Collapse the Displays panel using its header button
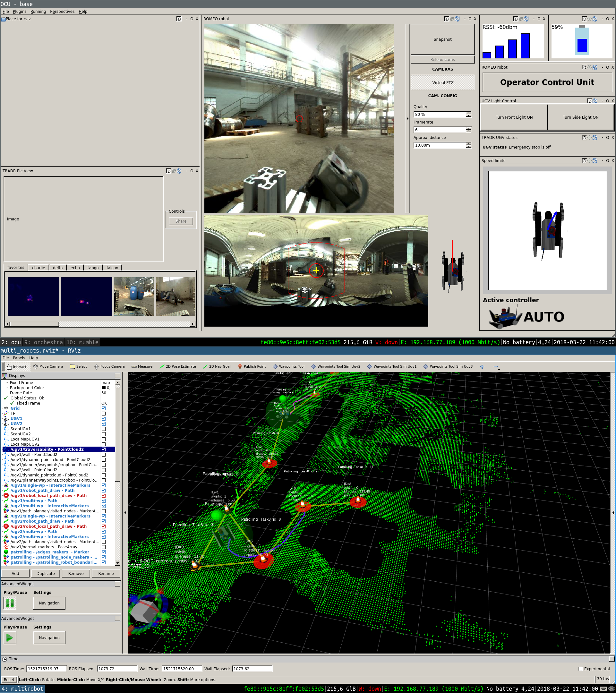The image size is (616, 693). tap(117, 375)
